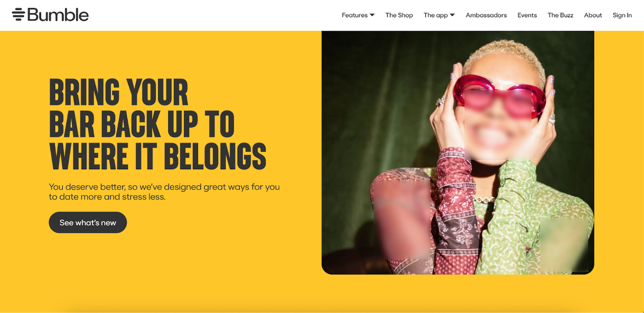Go to The Shop page

click(x=399, y=15)
